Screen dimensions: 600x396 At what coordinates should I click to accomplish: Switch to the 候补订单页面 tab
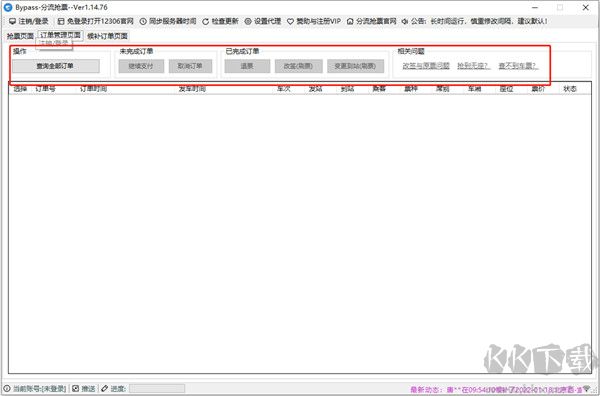[107, 36]
